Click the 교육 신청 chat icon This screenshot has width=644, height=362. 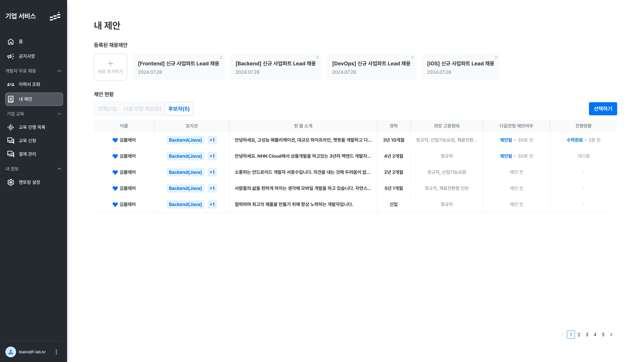tap(11, 141)
